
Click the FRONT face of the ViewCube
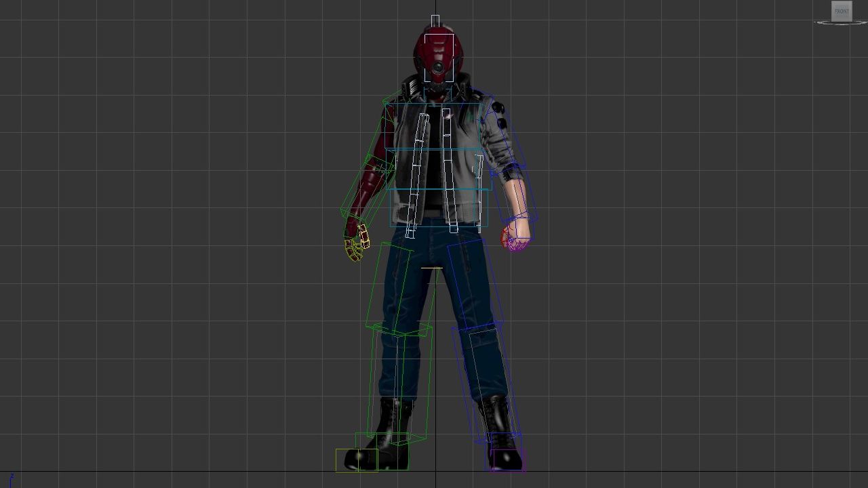point(842,11)
